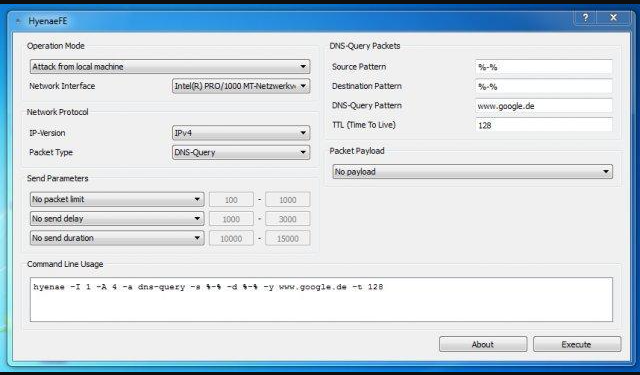
Task: Click the Command Line Usage heading
Action: [x=65, y=264]
